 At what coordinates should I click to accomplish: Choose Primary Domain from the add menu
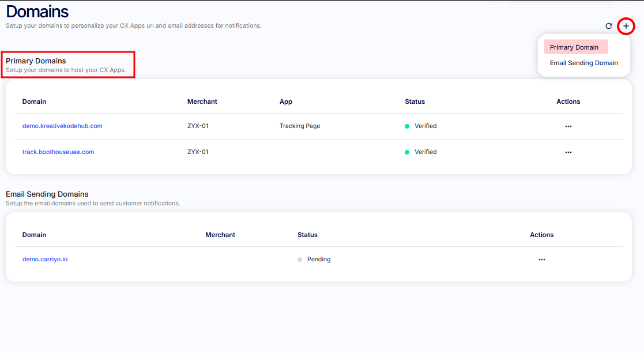(574, 47)
